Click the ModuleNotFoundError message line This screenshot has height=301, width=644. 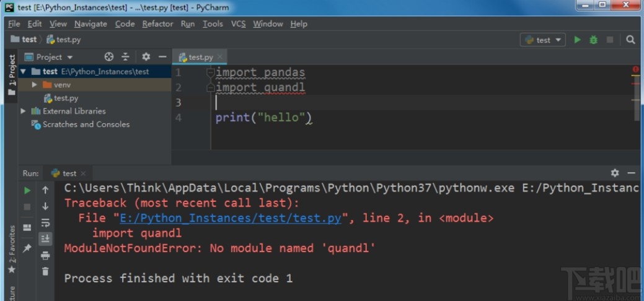pyautogui.click(x=220, y=248)
